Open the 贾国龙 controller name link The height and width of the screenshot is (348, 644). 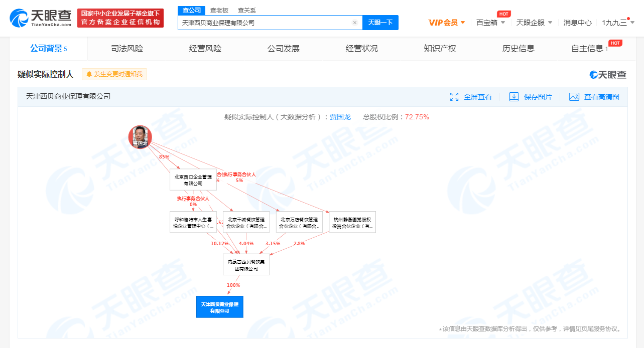coord(340,117)
